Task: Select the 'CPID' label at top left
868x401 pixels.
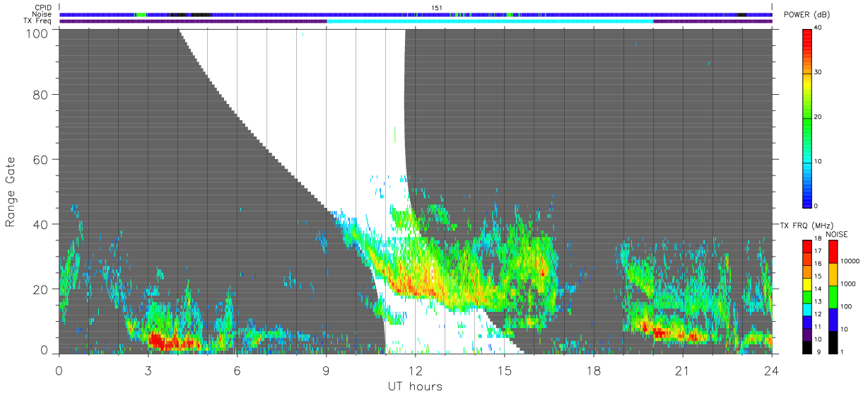Action: [44, 7]
